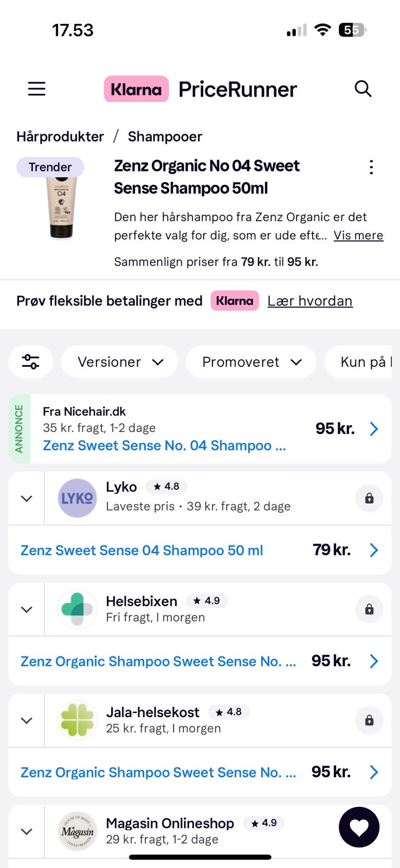400x868 pixels.
Task: Open the Promoveret sorting dropdown
Action: pyautogui.click(x=251, y=362)
